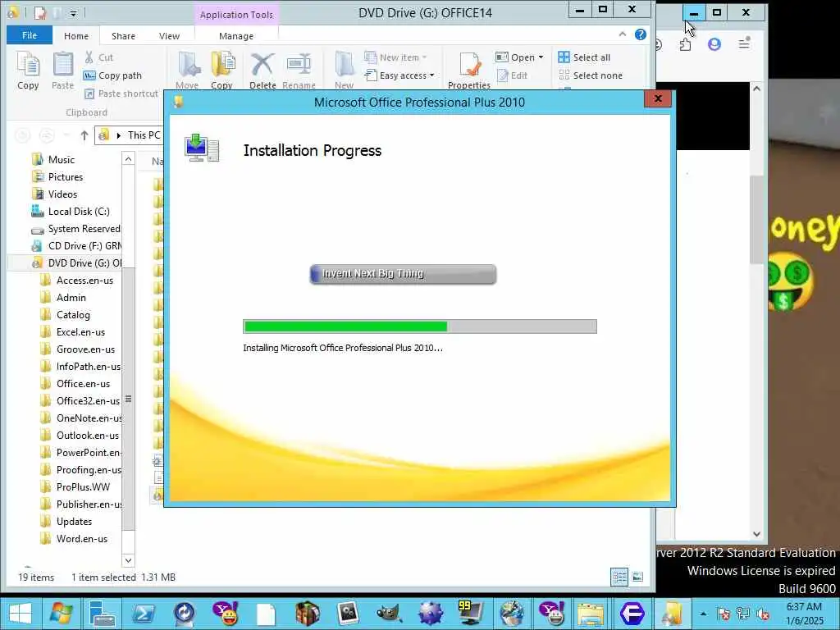Expand the Open button dropdown arrow
840x630 pixels.
(x=541, y=57)
